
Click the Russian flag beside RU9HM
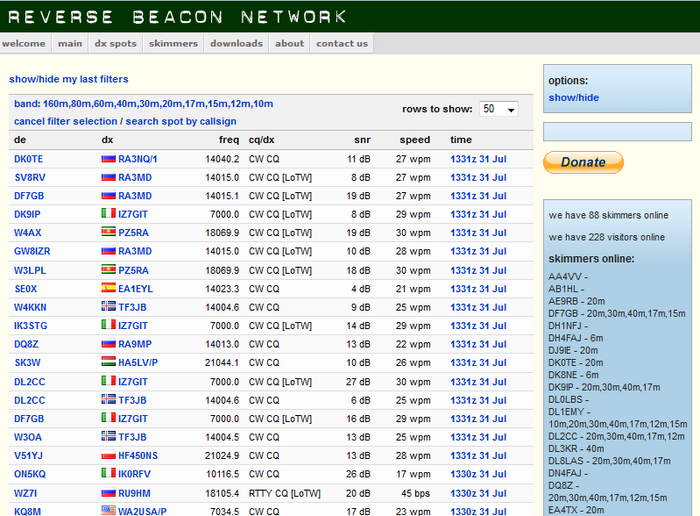point(108,493)
